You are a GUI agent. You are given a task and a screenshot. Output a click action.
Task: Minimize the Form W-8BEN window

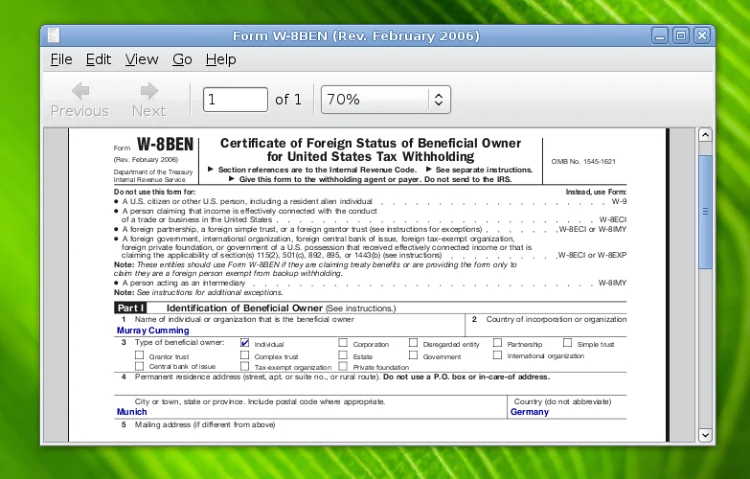(660, 36)
